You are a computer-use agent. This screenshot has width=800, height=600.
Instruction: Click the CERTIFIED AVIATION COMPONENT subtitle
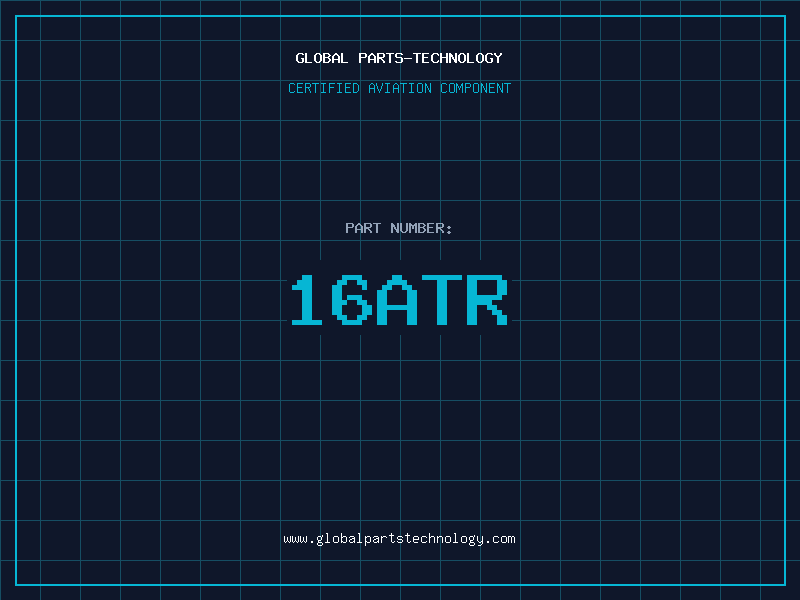399,89
